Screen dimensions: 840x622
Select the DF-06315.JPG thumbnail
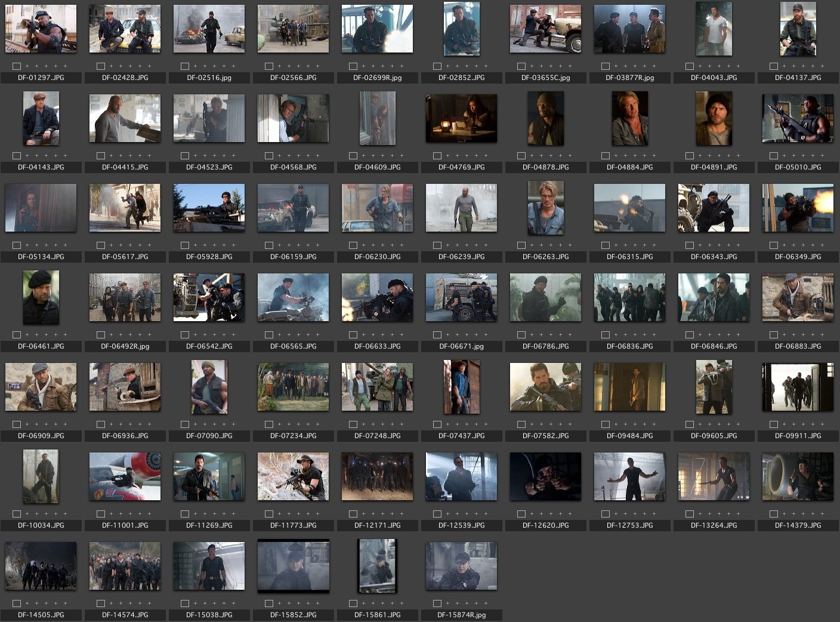[x=629, y=208]
